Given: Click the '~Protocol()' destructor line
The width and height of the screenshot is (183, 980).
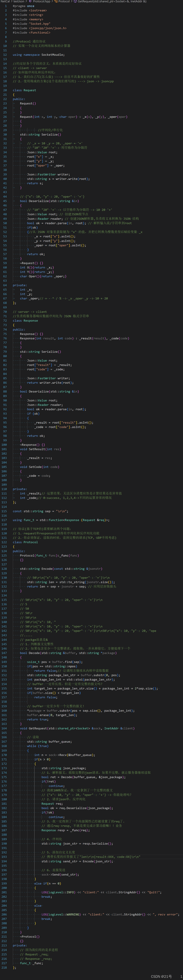Looking at the screenshot, I should pos(30,937).
